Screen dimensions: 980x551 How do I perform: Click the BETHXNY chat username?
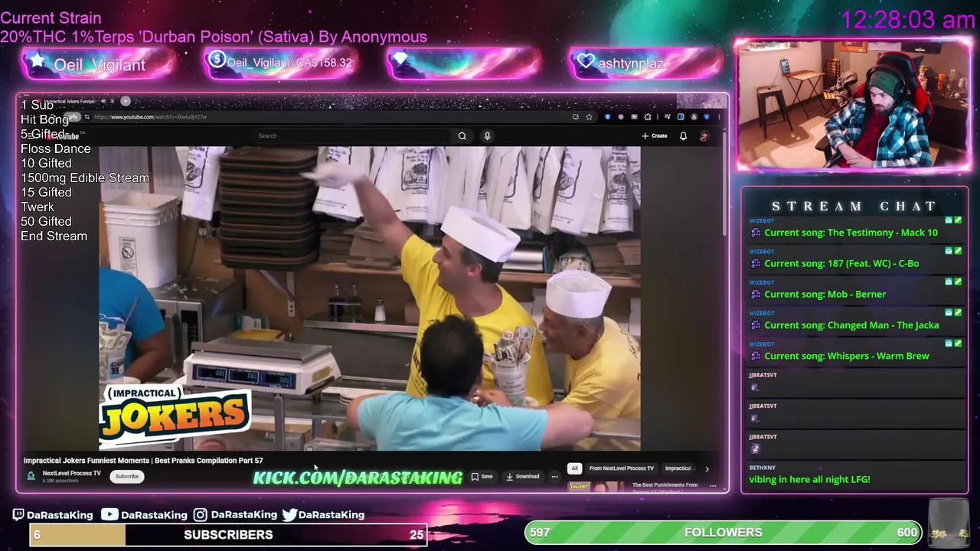click(762, 468)
